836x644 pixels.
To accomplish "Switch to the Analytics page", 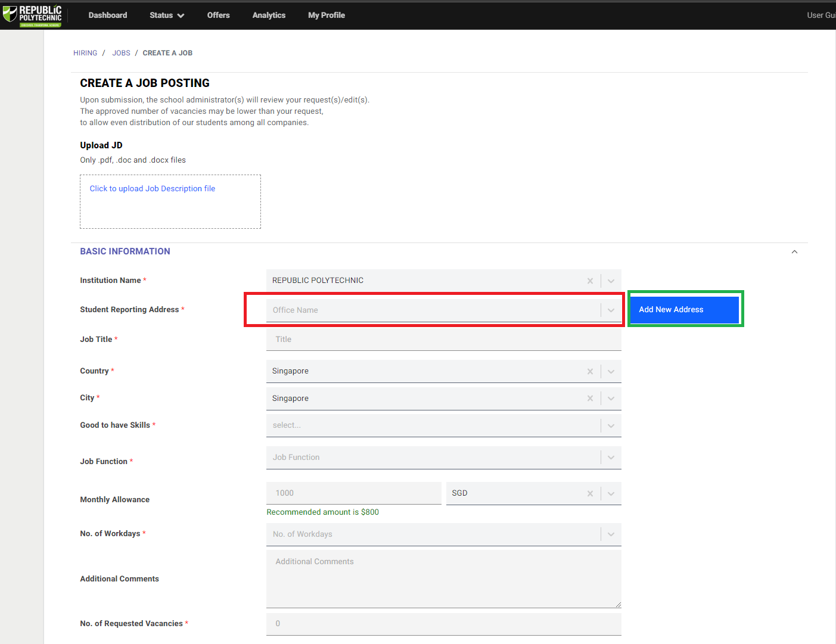I will (269, 15).
